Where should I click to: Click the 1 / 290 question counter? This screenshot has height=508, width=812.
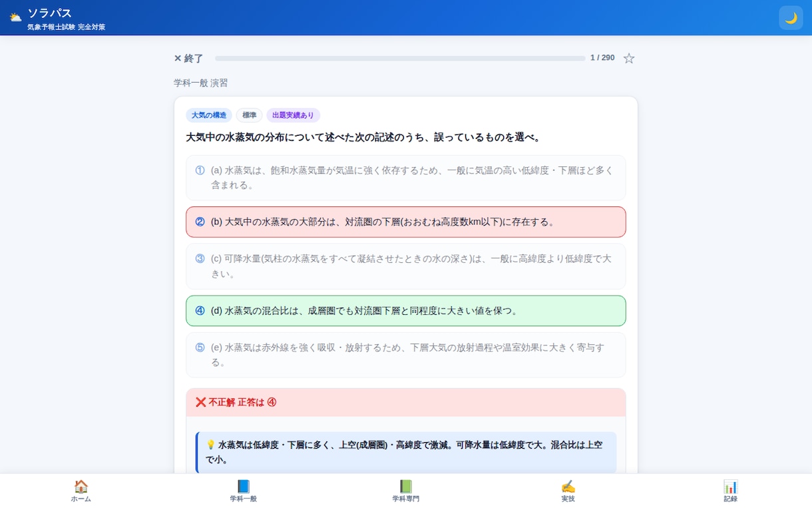602,58
